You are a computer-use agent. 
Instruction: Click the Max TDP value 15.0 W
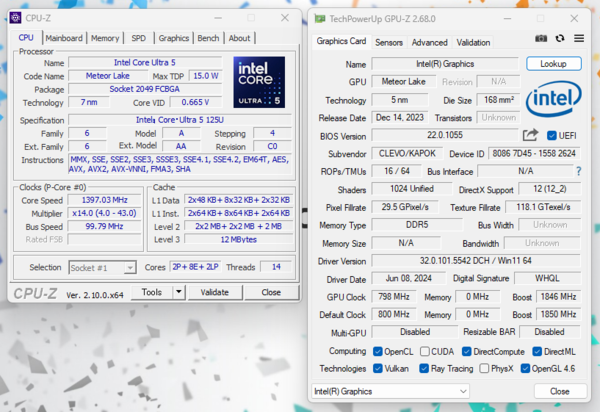(205, 76)
